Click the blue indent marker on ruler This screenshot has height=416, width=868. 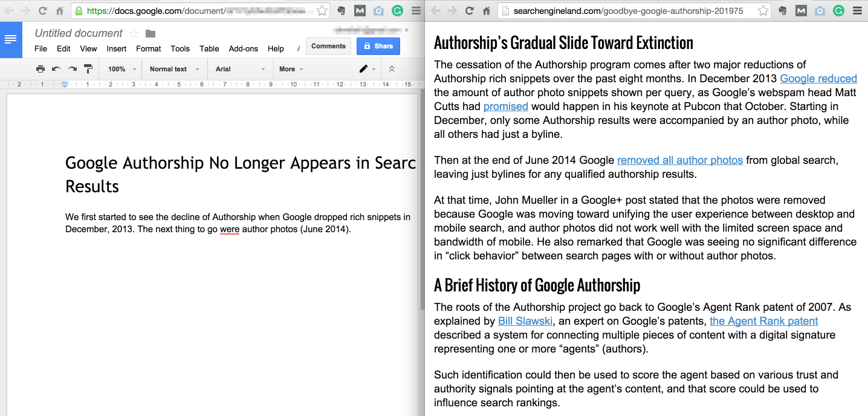pyautogui.click(x=65, y=85)
